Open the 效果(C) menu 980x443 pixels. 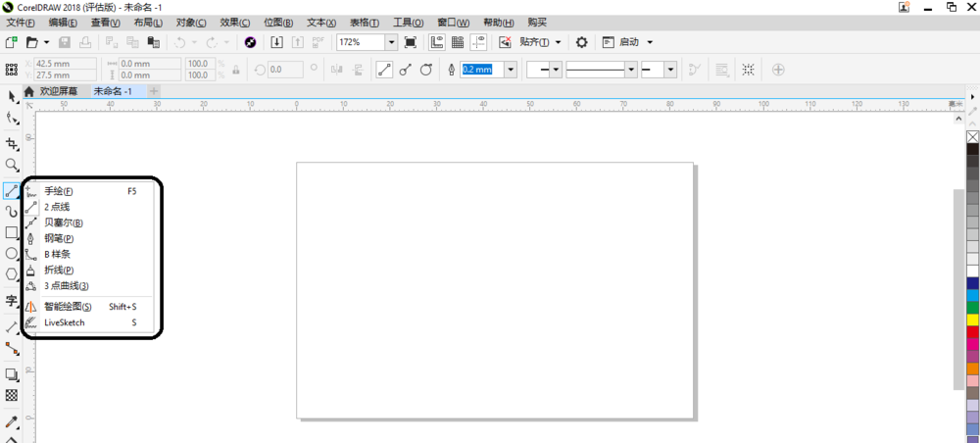234,23
